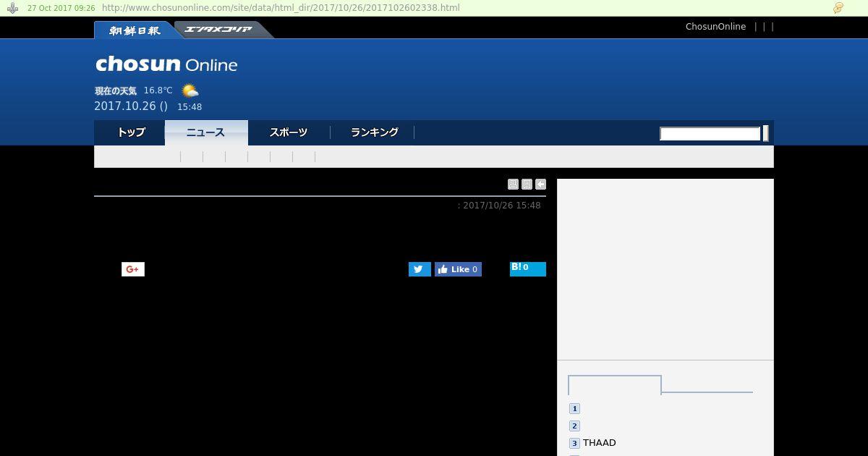This screenshot has height=456, width=868.
Task: Click the Facebook Like button
Action: pyautogui.click(x=458, y=269)
